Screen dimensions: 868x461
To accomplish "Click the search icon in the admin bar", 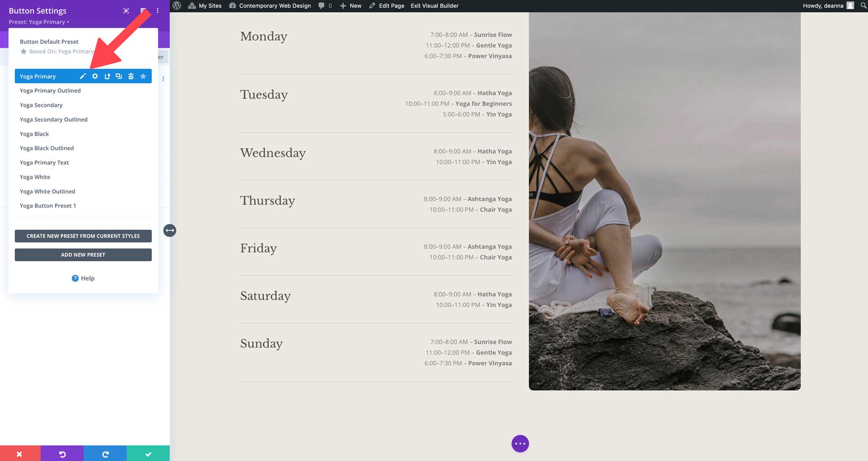I will click(863, 5).
